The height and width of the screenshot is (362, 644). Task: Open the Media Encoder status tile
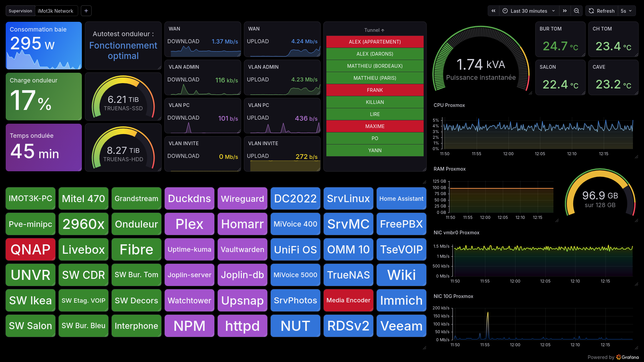coord(348,300)
